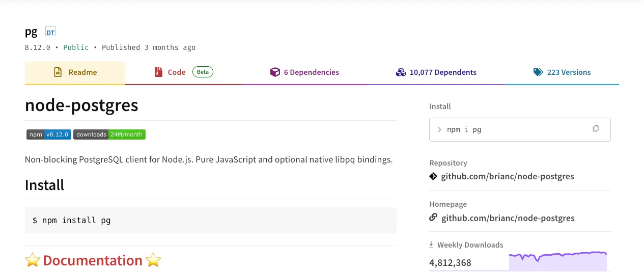
Task: Click the Beta badge on Code tab
Action: 203,72
